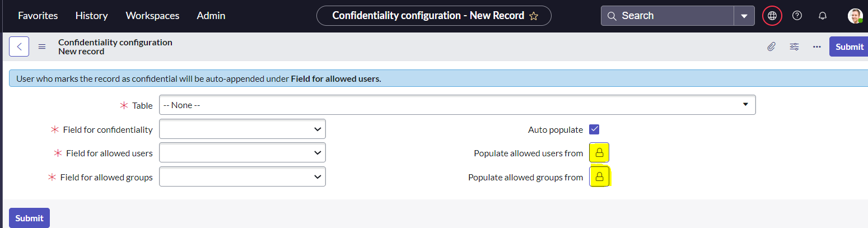Image resolution: width=868 pixels, height=228 pixels.
Task: Click the Auto populate label
Action: (x=556, y=129)
